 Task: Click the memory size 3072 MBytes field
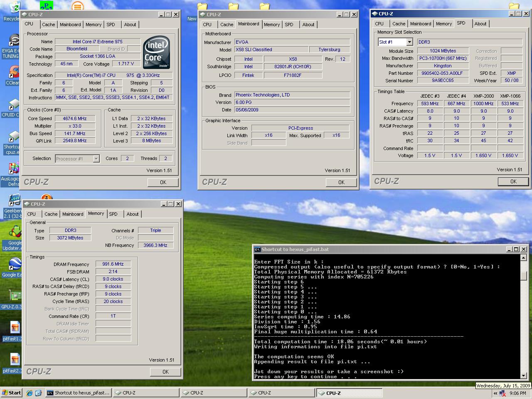pos(70,238)
